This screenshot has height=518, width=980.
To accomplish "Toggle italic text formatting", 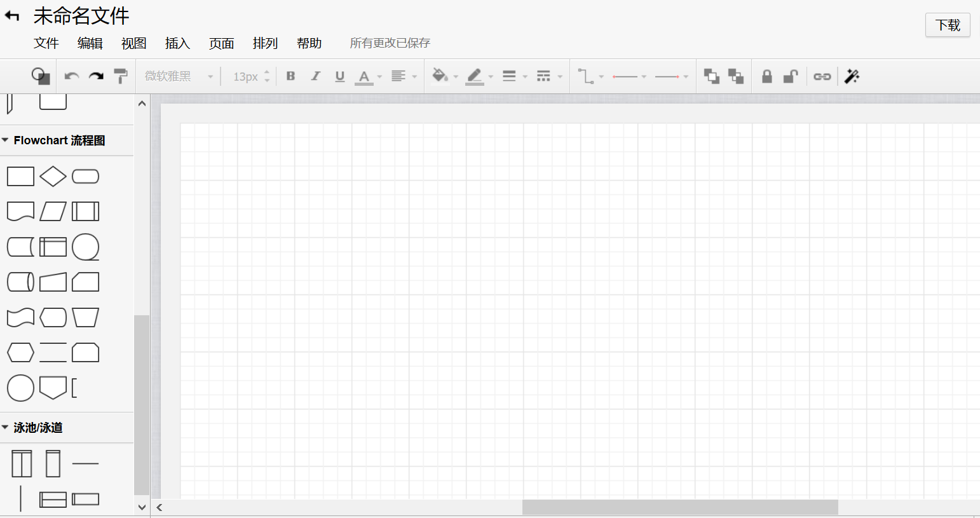I will point(315,76).
